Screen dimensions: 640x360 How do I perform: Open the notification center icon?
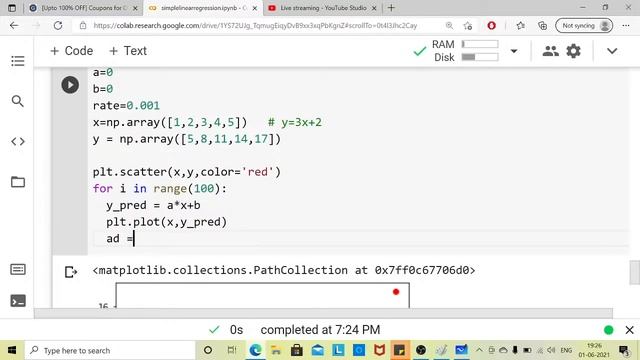point(624,350)
